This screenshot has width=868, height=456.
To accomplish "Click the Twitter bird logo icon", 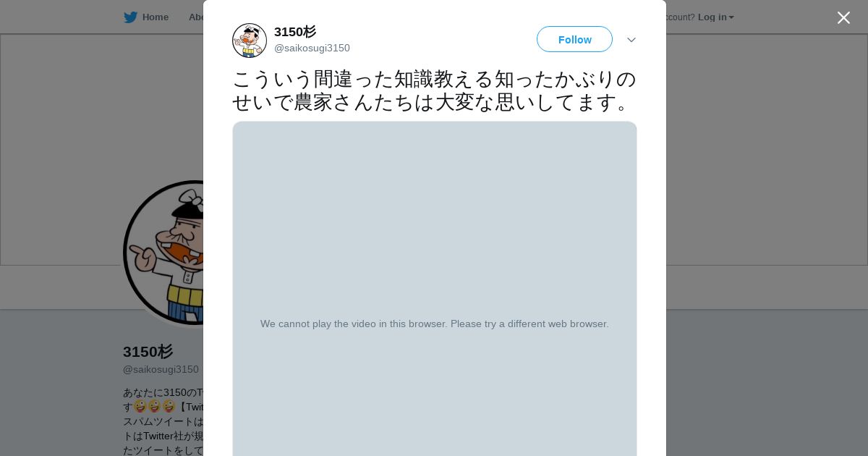I will click(x=130, y=17).
